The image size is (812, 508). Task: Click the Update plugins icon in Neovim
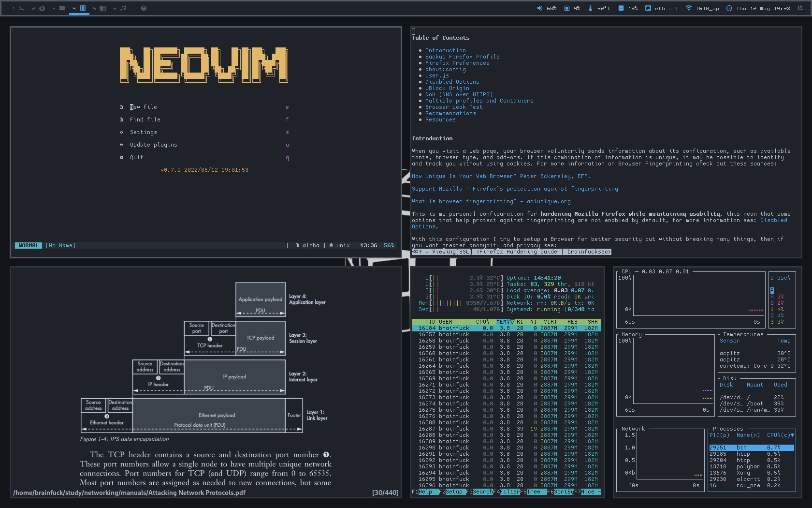121,145
